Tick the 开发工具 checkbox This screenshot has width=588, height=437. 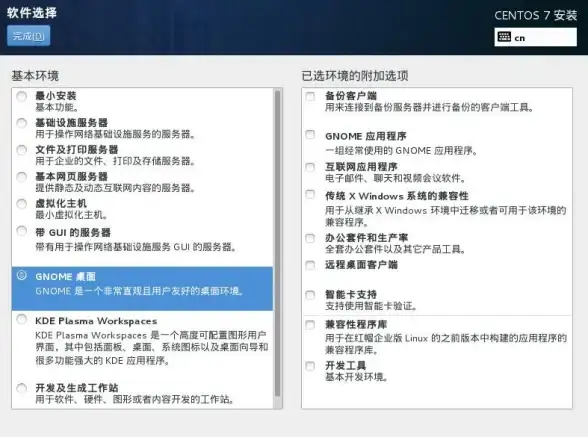(310, 366)
